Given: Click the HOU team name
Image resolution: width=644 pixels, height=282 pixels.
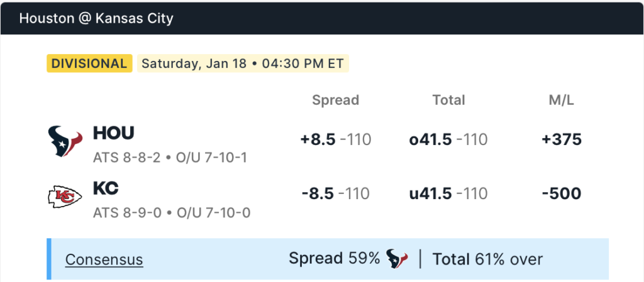Looking at the screenshot, I should point(114,133).
